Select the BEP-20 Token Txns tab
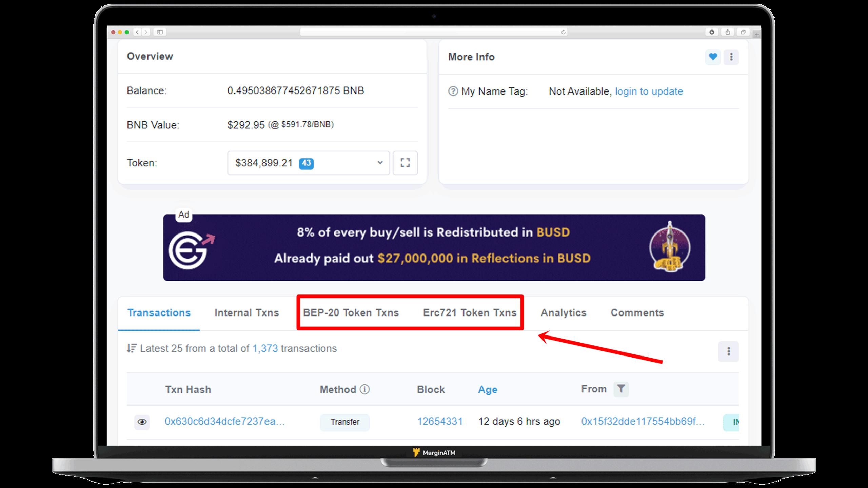868x488 pixels. (351, 312)
